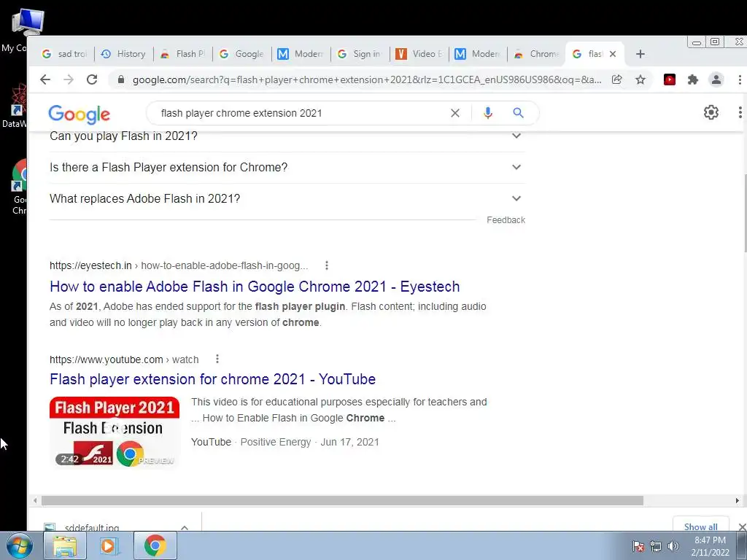Image resolution: width=747 pixels, height=560 pixels.
Task: Open the Google logo homepage link
Action: click(x=79, y=114)
